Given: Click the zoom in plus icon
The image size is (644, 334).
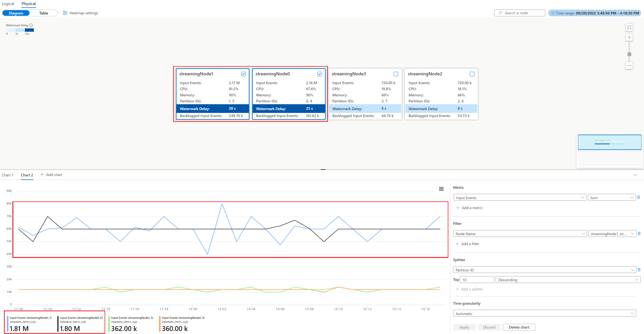Looking at the screenshot, I should pos(629,37).
